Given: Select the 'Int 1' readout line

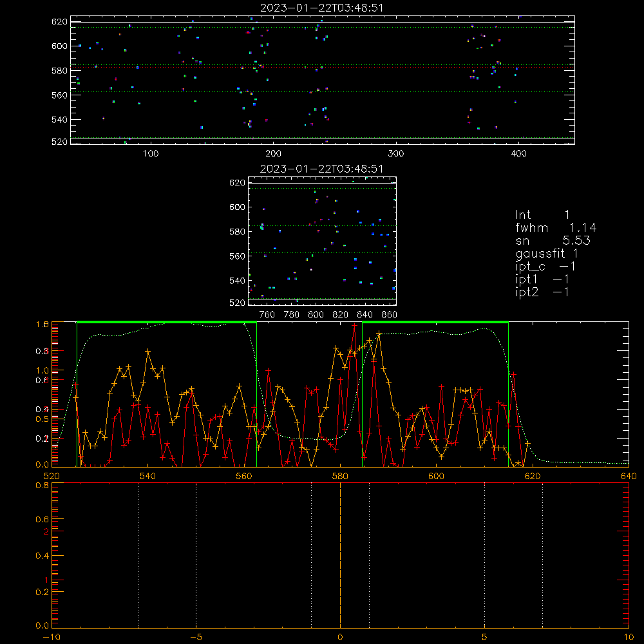Looking at the screenshot, I should pyautogui.click(x=542, y=215).
